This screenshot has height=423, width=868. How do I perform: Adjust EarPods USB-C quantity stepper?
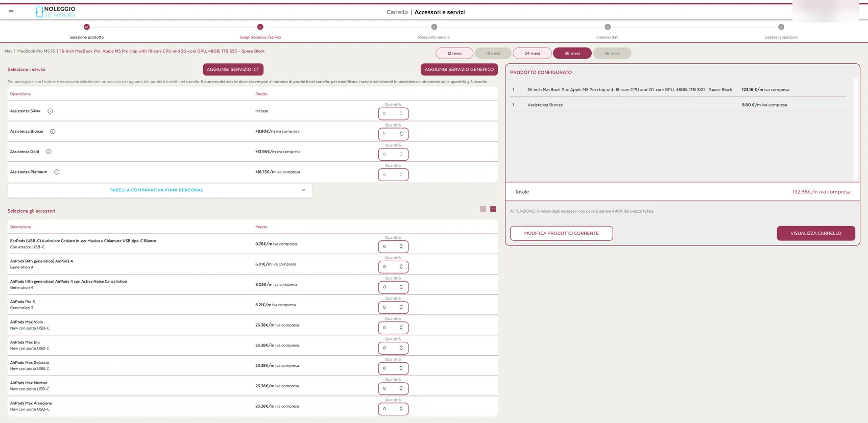[401, 246]
